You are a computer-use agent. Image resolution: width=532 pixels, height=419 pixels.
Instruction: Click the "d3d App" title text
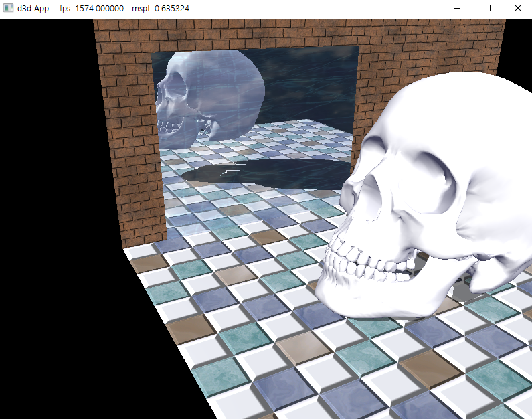33,9
